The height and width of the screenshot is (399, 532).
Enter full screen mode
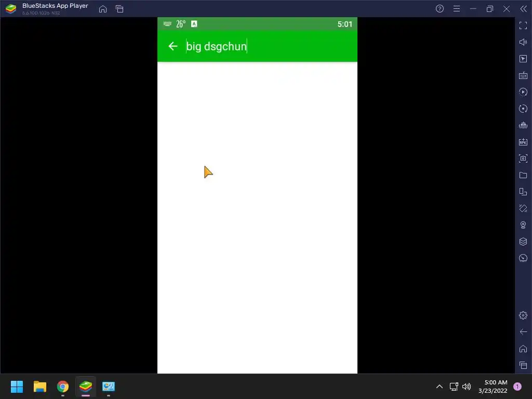[523, 25]
